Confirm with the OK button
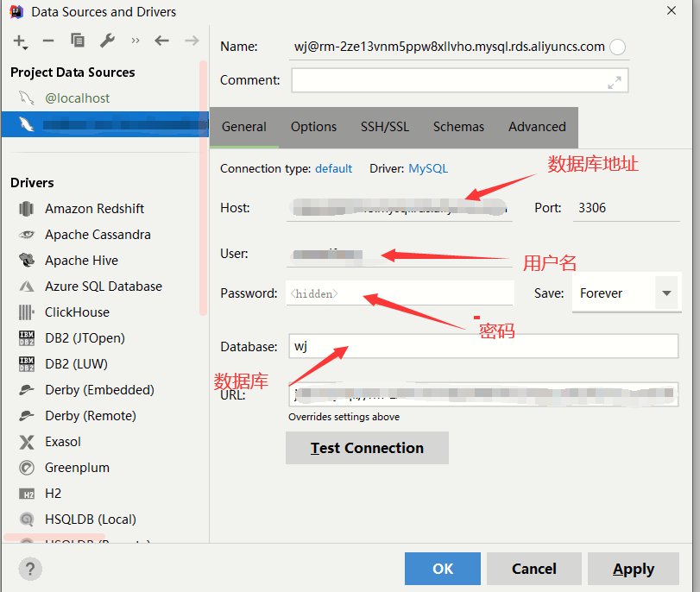The height and width of the screenshot is (592, 700). [443, 569]
